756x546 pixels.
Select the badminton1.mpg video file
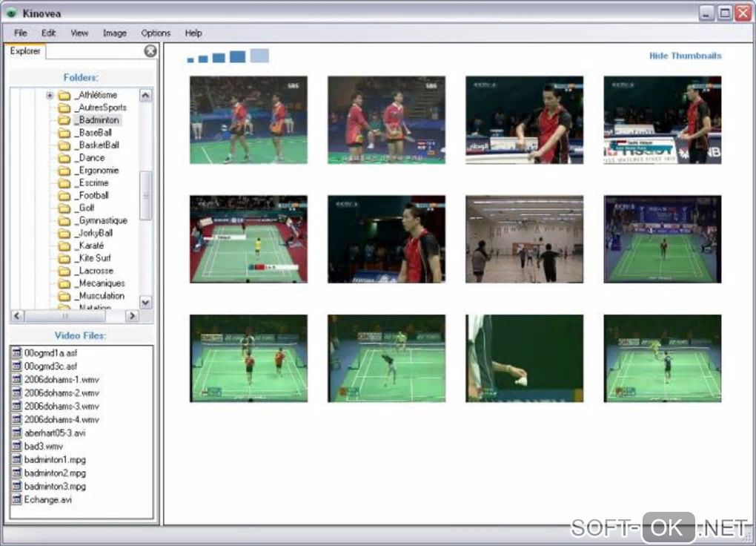(x=55, y=460)
